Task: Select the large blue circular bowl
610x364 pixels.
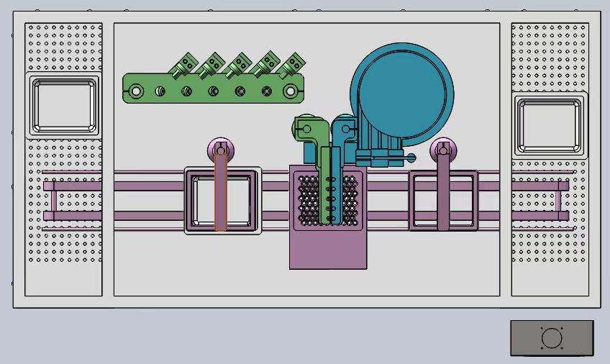Action: coord(402,94)
